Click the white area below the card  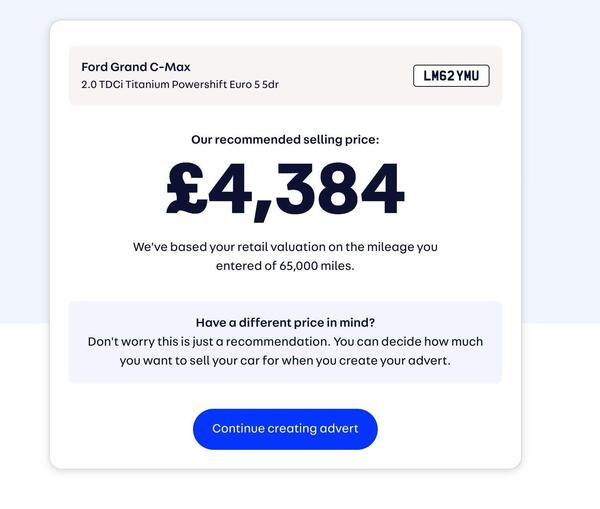[285, 490]
